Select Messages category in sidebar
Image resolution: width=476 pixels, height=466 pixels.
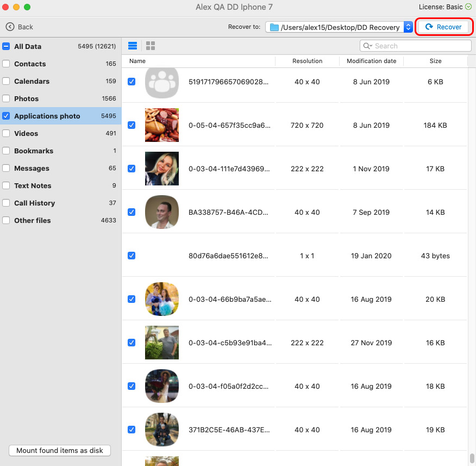click(61, 168)
